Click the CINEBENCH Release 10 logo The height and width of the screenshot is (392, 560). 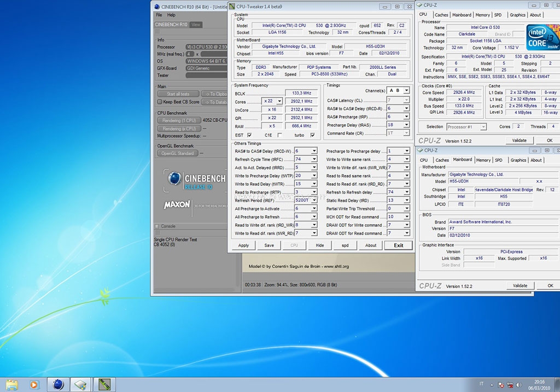[196, 180]
